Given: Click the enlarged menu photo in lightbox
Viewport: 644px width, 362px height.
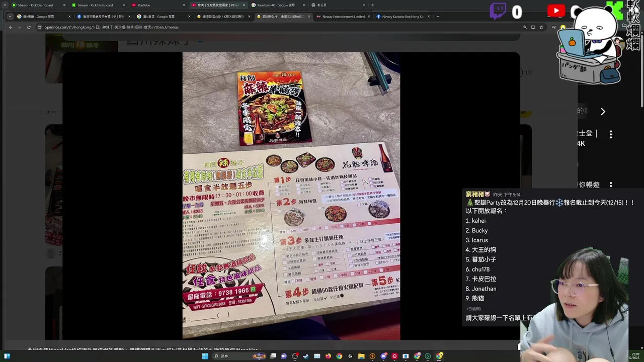Looking at the screenshot, I should coord(291,196).
